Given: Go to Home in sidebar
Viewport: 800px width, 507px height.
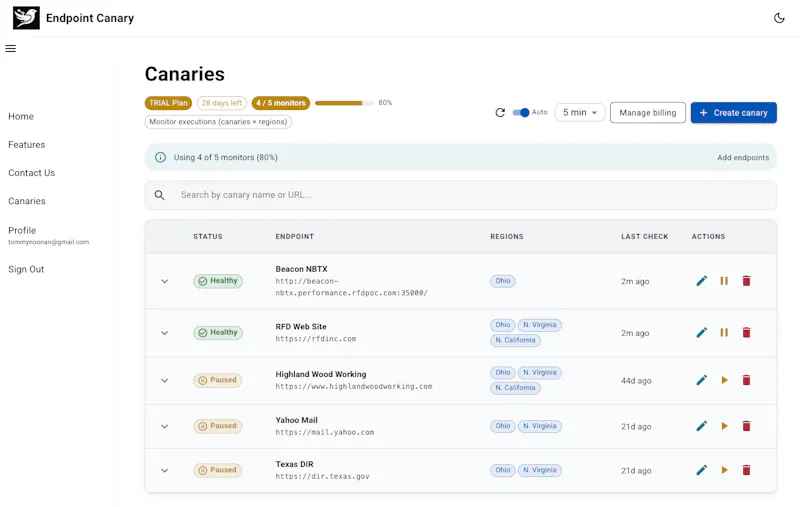Looking at the screenshot, I should [21, 116].
